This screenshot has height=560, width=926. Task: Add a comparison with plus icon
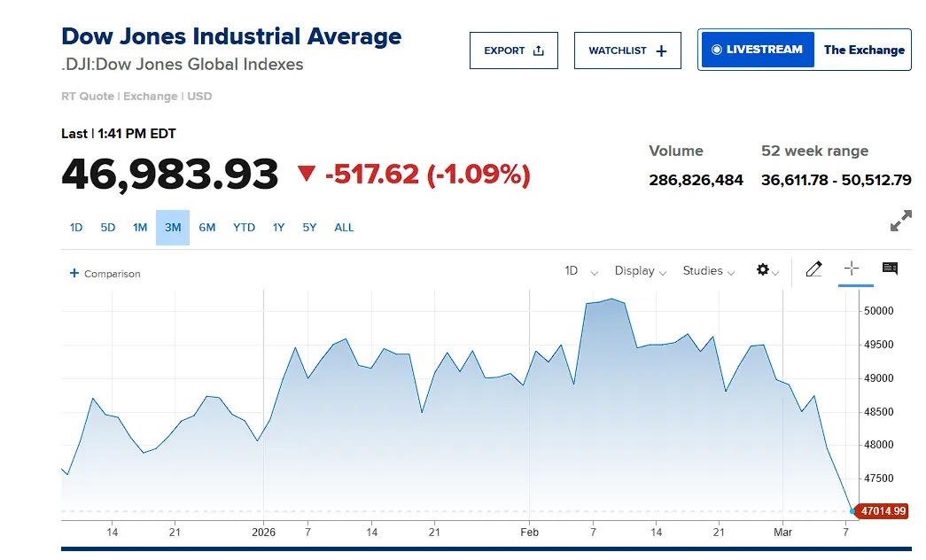(x=74, y=274)
